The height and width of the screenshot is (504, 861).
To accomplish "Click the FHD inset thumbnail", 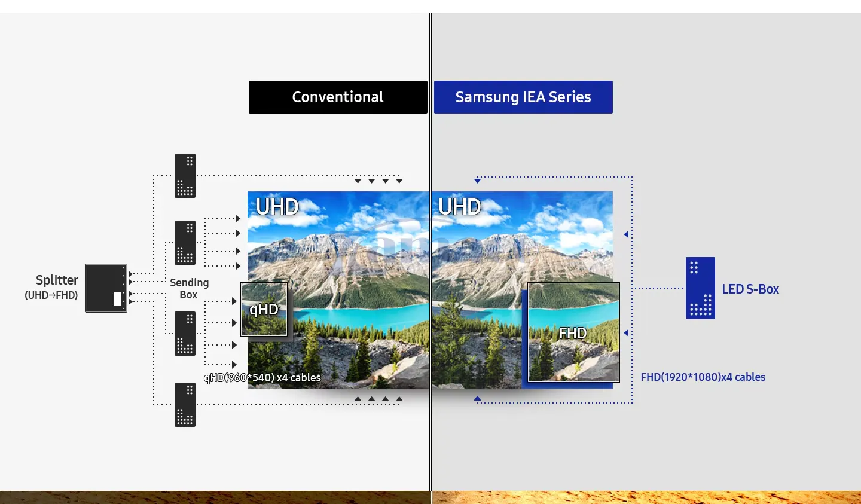I will [x=574, y=332].
